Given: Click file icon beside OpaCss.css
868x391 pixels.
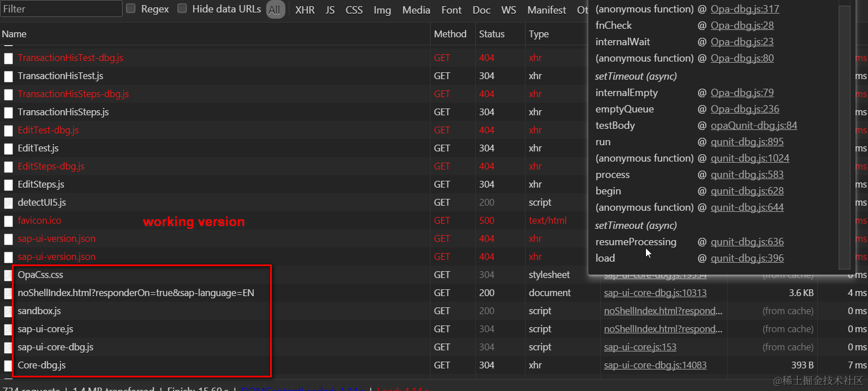Looking at the screenshot, I should [8, 275].
